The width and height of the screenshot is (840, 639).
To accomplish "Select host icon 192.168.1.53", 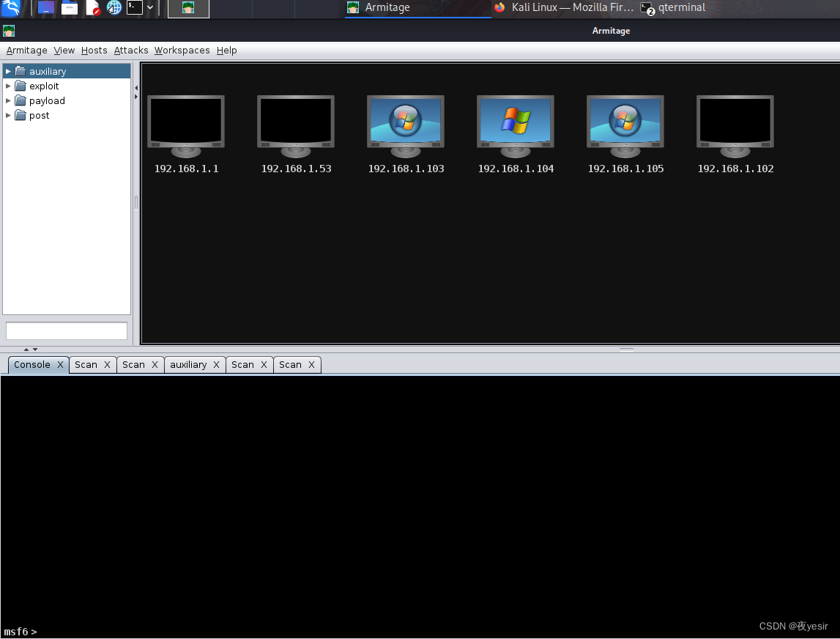I will [x=296, y=127].
